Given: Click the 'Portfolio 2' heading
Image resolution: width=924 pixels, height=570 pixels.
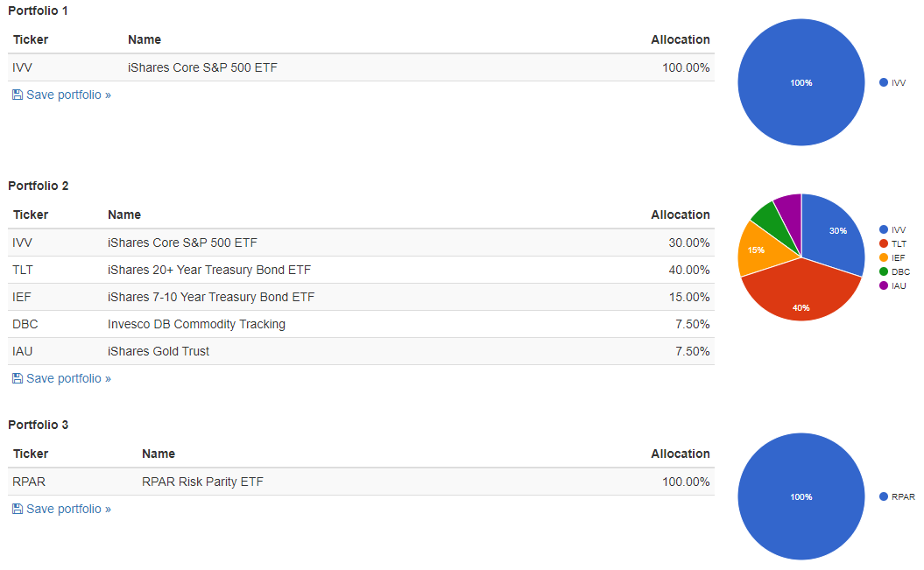Looking at the screenshot, I should point(39,186).
